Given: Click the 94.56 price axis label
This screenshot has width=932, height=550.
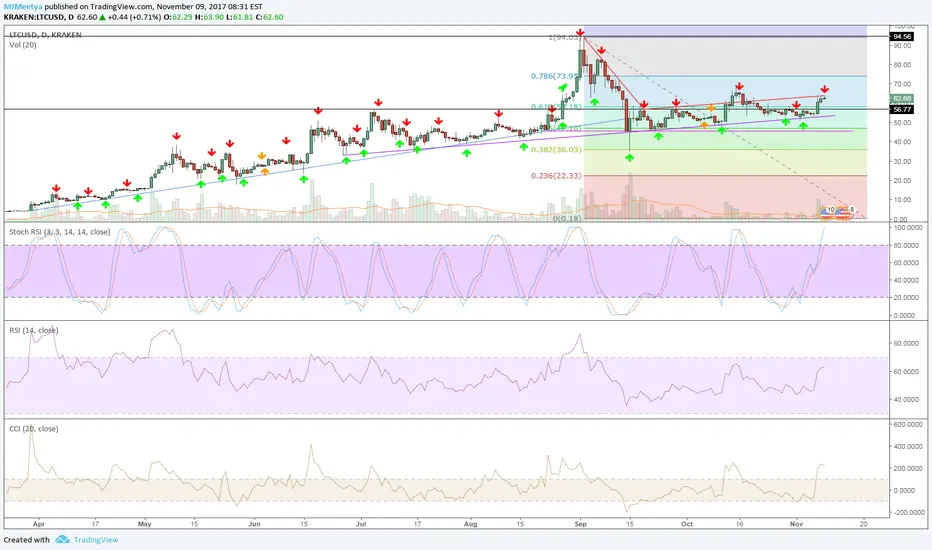Looking at the screenshot, I should coord(902,37).
